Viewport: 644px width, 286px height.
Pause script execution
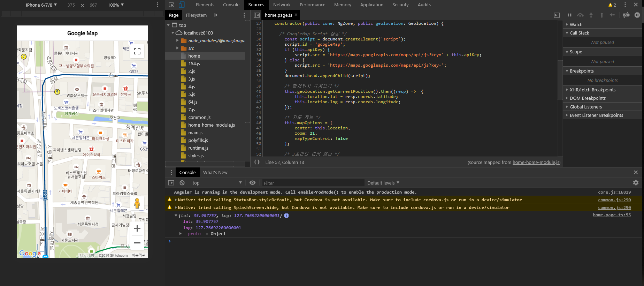click(x=569, y=15)
